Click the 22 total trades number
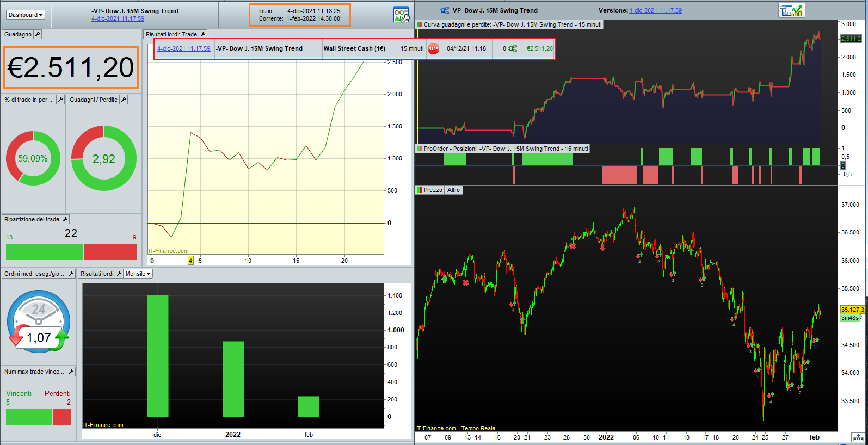This screenshot has width=868, height=445. (x=71, y=233)
